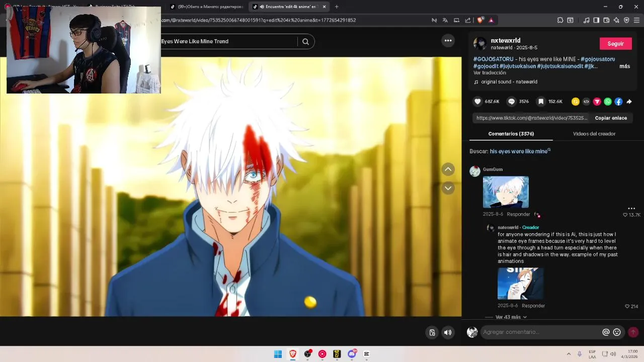Open more share options arrow
This screenshot has height=362, width=644.
click(x=629, y=102)
